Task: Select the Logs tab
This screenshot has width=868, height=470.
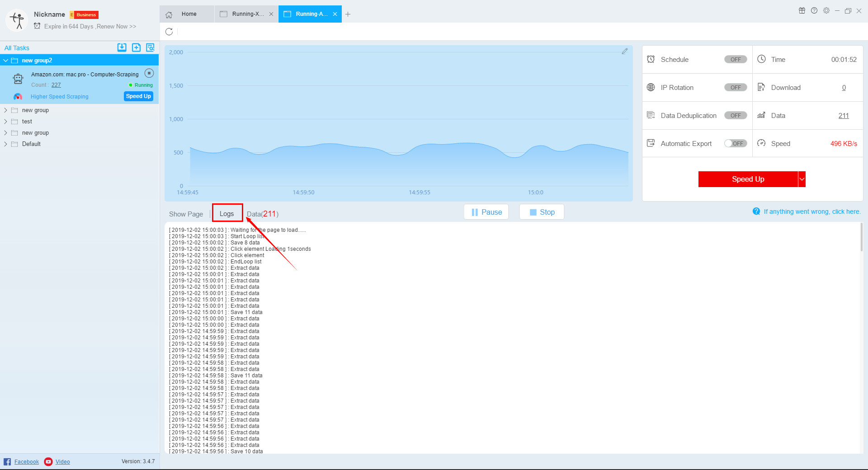Action: (227, 214)
